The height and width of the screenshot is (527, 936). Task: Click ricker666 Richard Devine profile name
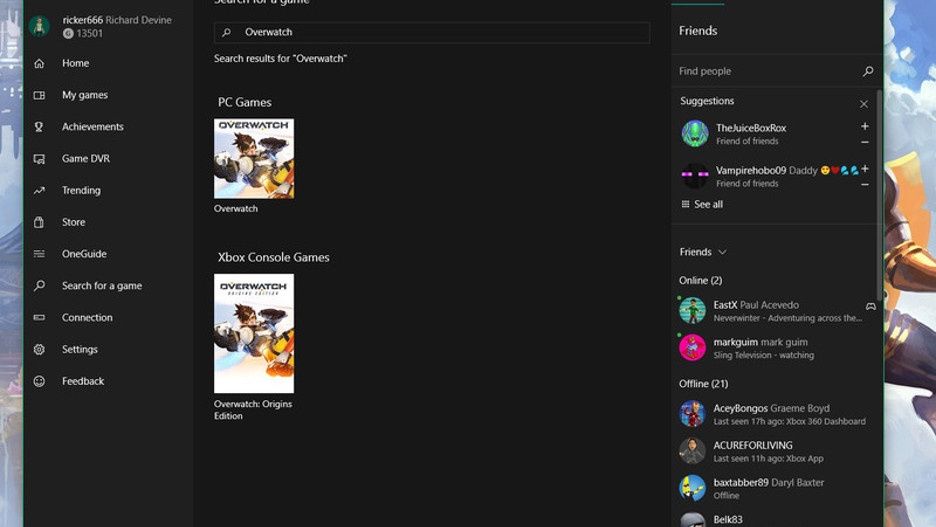tap(117, 20)
